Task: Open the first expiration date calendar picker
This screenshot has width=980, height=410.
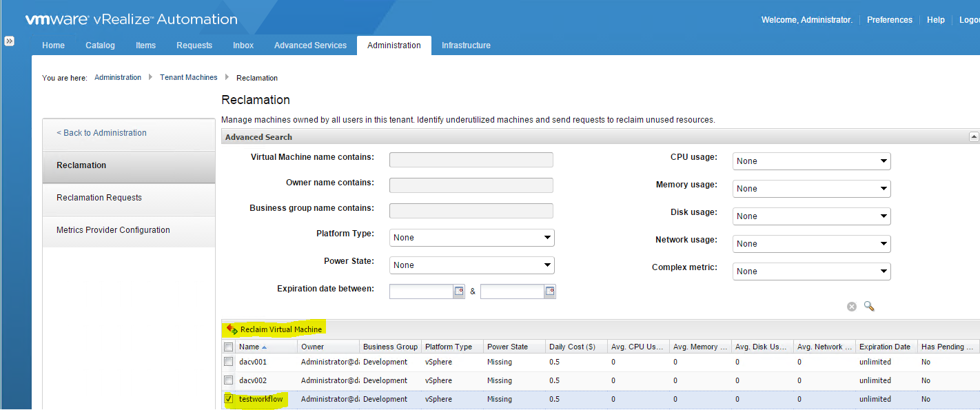Action: [459, 291]
